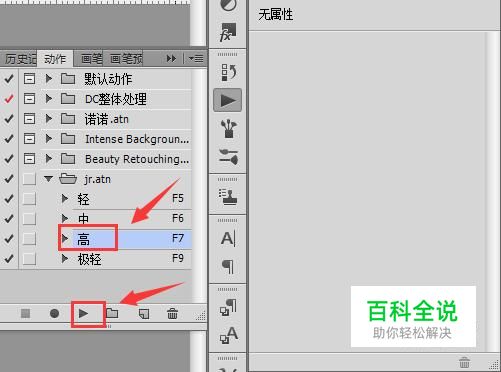
Task: Open the Clone Source stamp panel icon
Action: pyautogui.click(x=228, y=197)
